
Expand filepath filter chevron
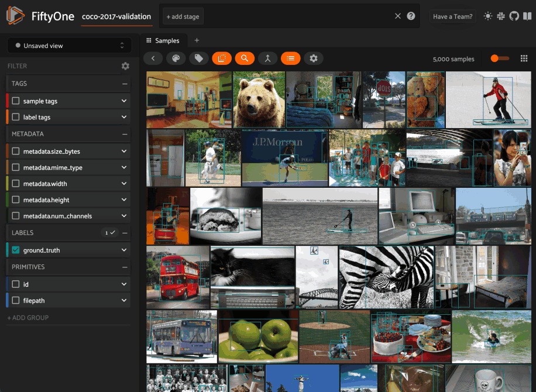coord(123,300)
